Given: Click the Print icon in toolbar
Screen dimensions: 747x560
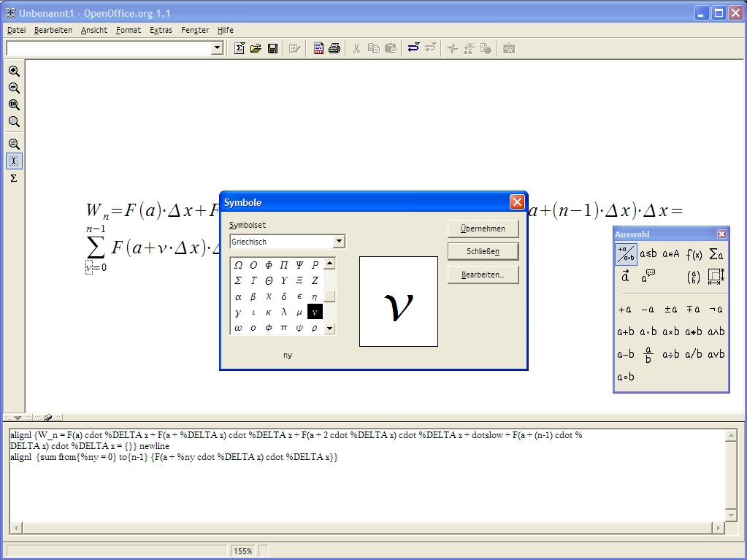Looking at the screenshot, I should [x=334, y=48].
